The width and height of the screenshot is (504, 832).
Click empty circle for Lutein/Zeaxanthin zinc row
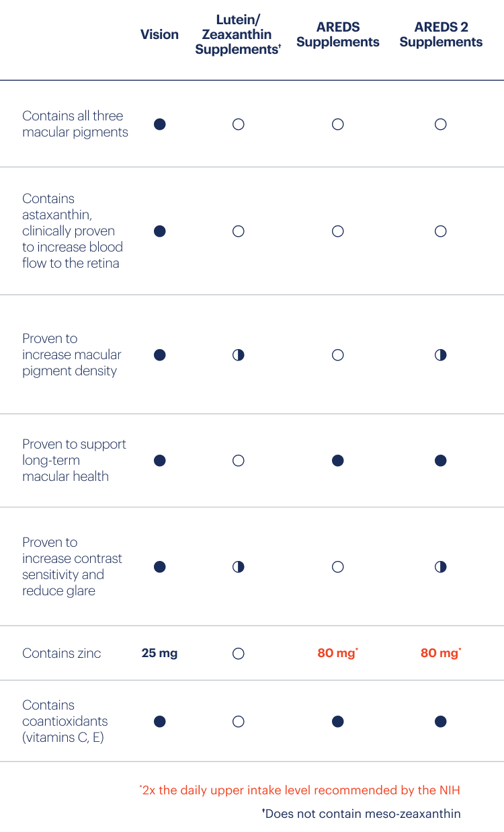238,654
